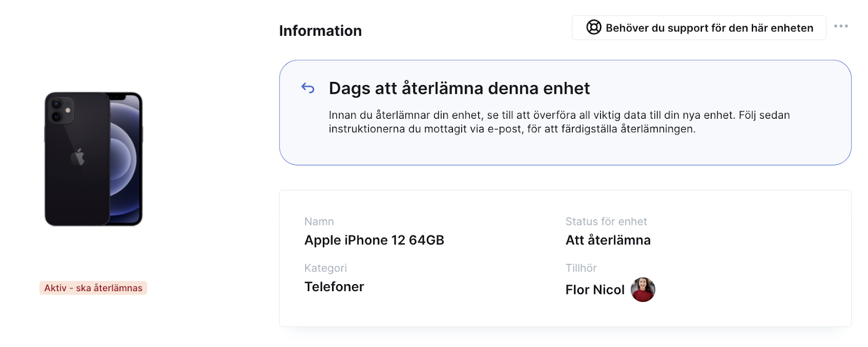The image size is (868, 347).
Task: Click the 'Att återlämna' status value
Action: [608, 240]
